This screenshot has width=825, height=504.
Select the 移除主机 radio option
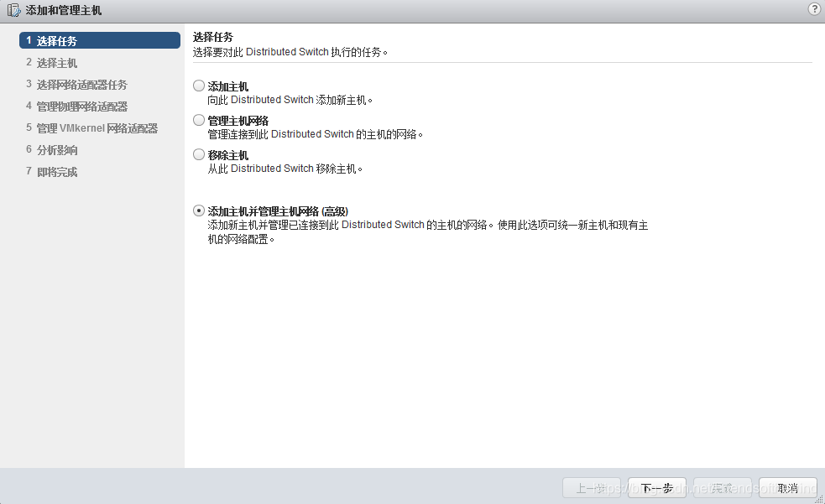pyautogui.click(x=199, y=154)
